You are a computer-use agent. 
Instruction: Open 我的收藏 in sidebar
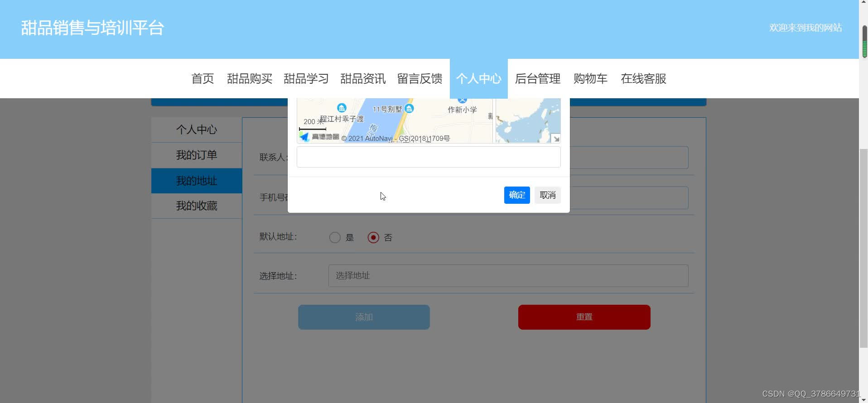(x=197, y=206)
